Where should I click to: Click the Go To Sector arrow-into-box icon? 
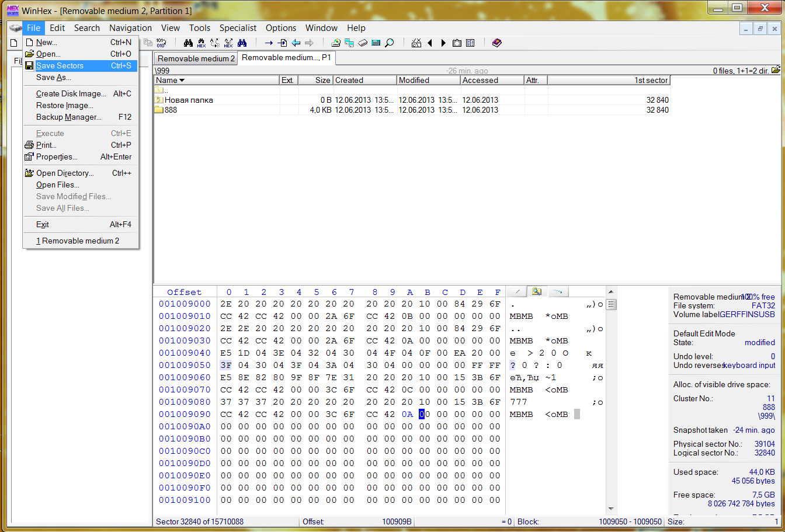(x=282, y=43)
